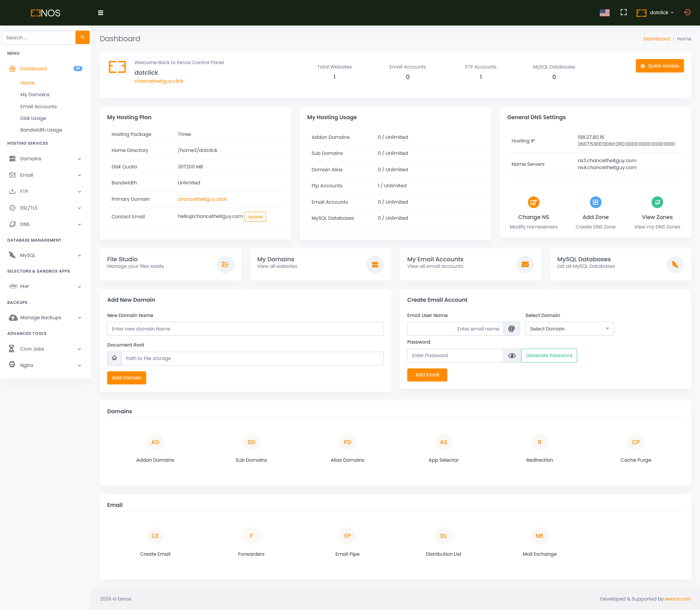Click the DL Distribution List icon
The height and width of the screenshot is (610, 700).
pos(444,536)
